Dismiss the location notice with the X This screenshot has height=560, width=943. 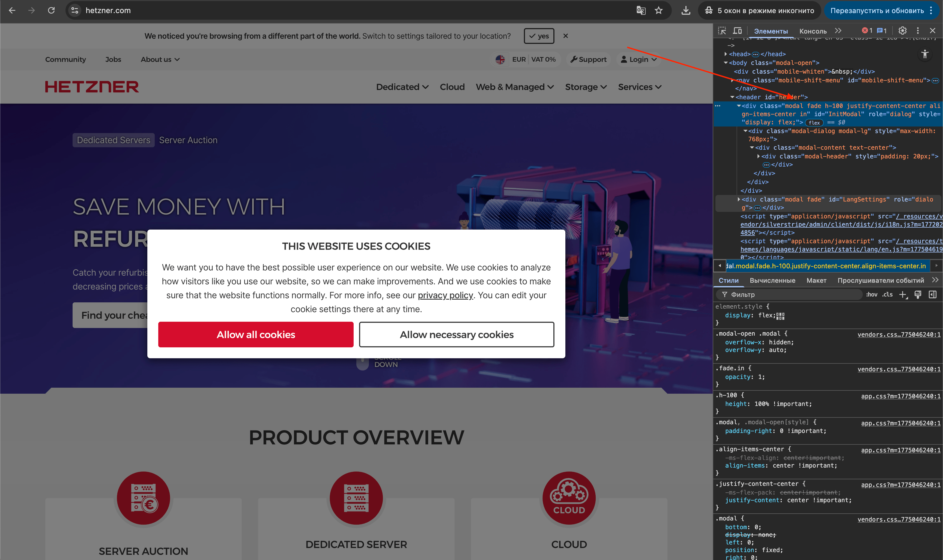pos(565,36)
